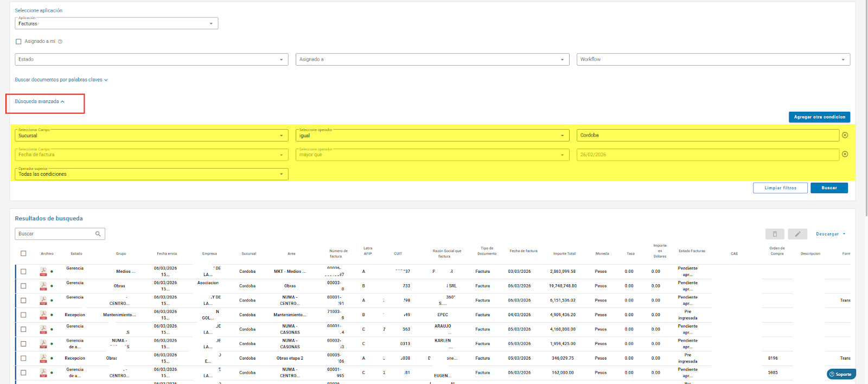The width and height of the screenshot is (868, 384).
Task: Click the MKT - Medios area cell
Action: pos(290,271)
